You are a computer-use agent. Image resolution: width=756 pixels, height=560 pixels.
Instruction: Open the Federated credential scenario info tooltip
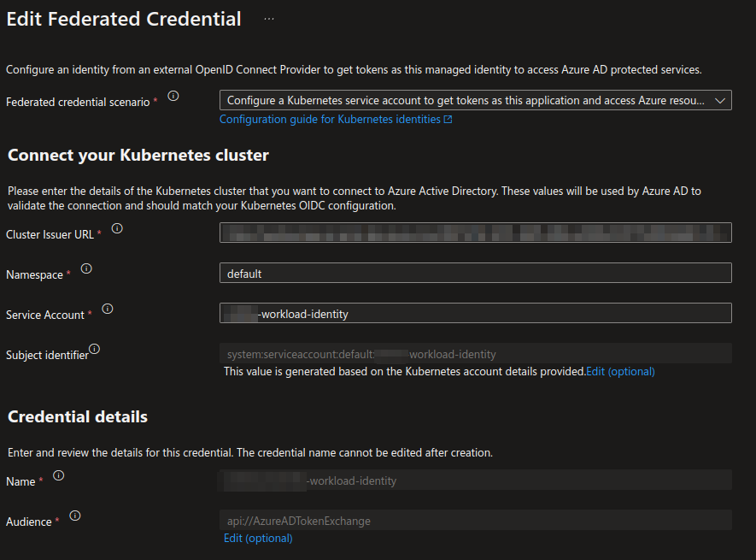click(173, 97)
